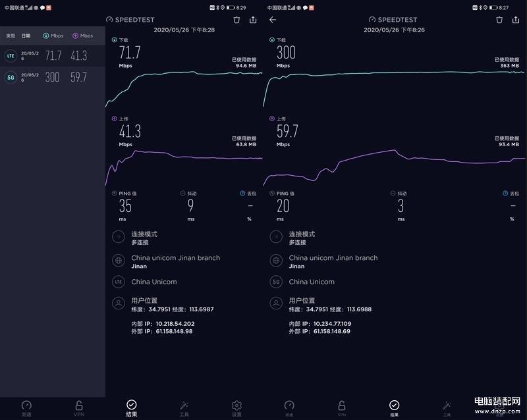Image resolution: width=527 pixels, height=420 pixels.
Task: Tap the upload icon above 41.3 Mbps
Action: (x=114, y=118)
